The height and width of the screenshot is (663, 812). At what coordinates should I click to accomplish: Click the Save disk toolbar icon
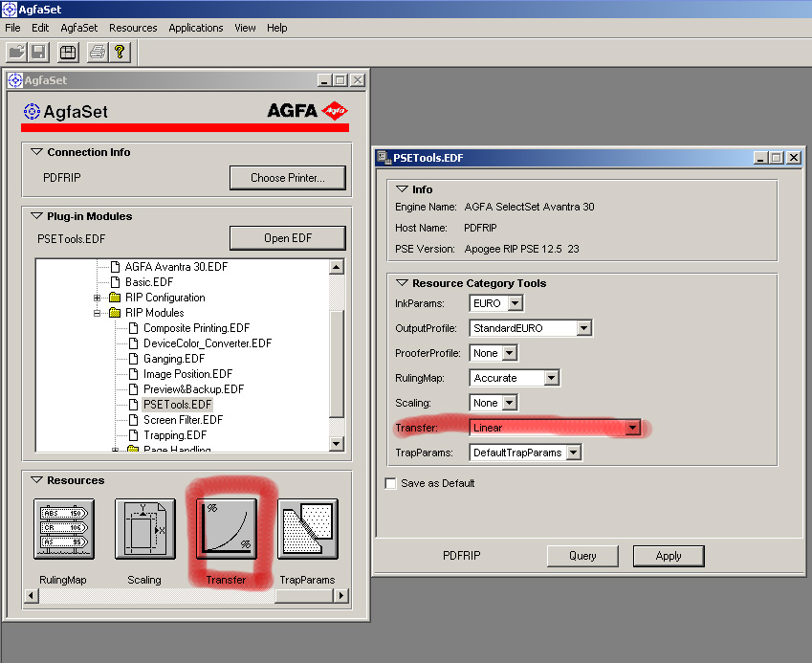(x=39, y=53)
